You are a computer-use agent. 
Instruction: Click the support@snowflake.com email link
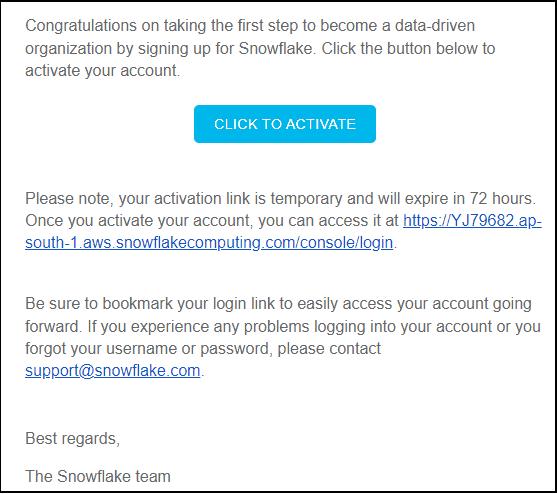coord(113,371)
